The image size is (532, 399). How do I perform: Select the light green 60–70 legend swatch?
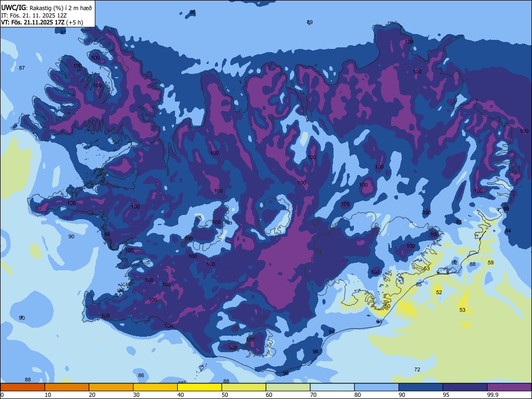[288, 387]
